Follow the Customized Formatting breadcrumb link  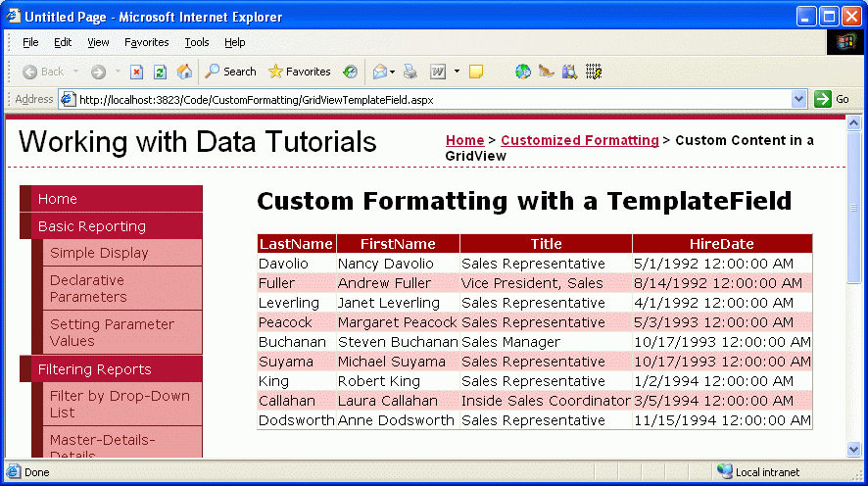click(579, 140)
